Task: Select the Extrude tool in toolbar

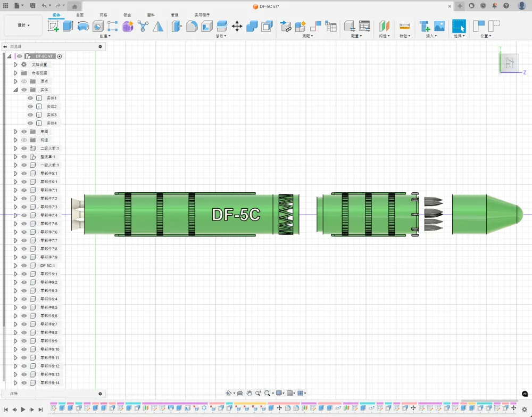Action: [68, 26]
